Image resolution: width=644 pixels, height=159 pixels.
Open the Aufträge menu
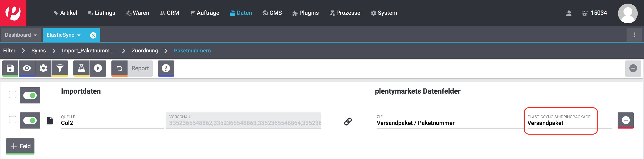point(205,13)
